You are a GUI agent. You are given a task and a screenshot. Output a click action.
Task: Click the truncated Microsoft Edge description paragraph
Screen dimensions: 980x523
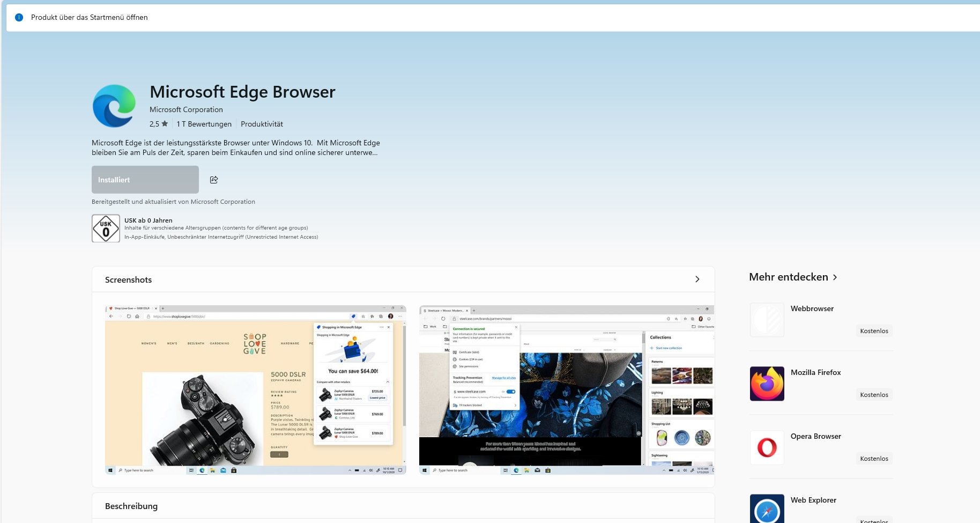click(x=236, y=148)
